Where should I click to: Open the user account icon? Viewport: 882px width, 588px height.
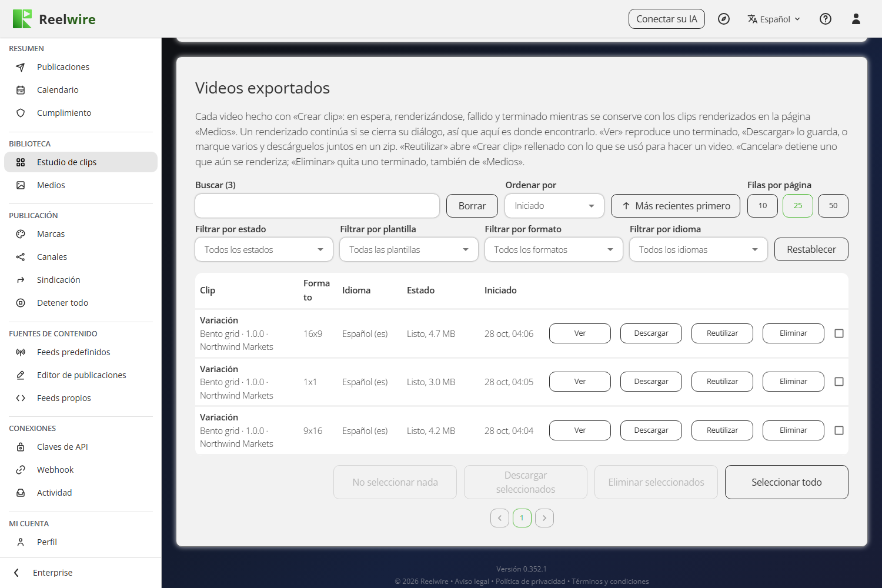click(x=856, y=19)
